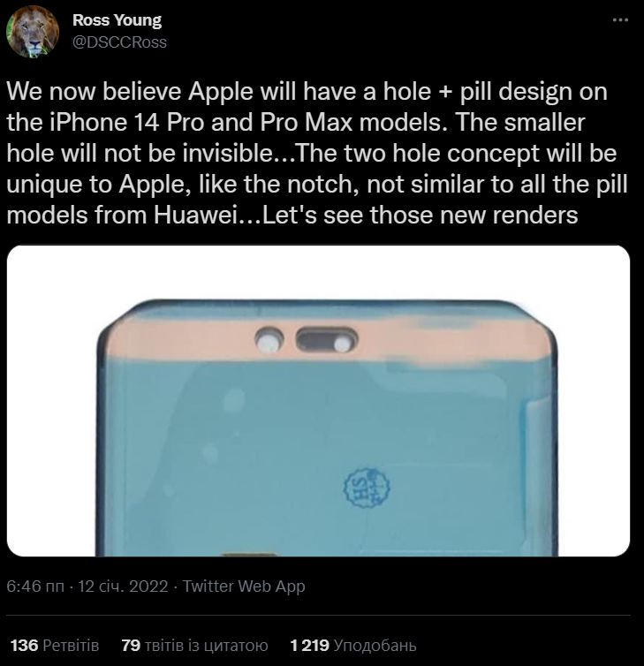Screen dimensions: 644x666
Task: Open the three-dot more options menu
Action: [621, 19]
